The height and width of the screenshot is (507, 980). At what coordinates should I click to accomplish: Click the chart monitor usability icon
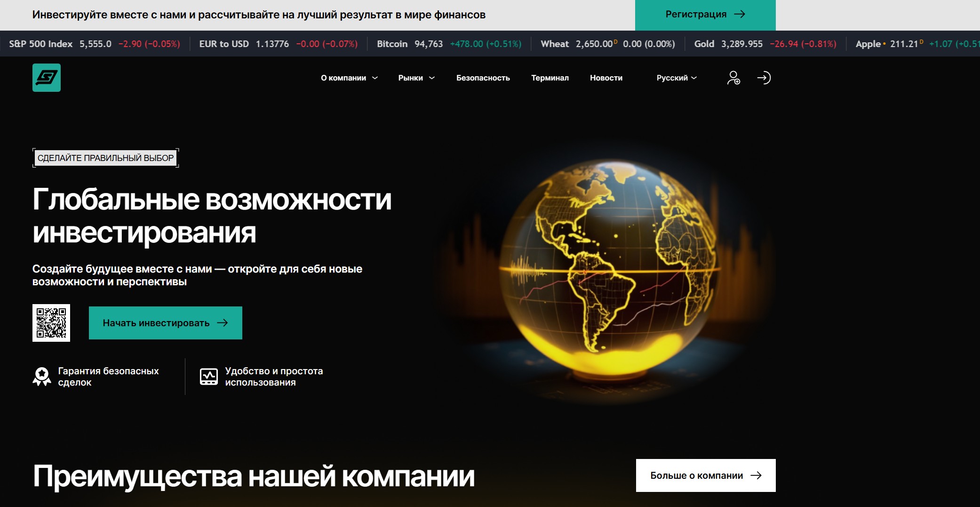(209, 377)
